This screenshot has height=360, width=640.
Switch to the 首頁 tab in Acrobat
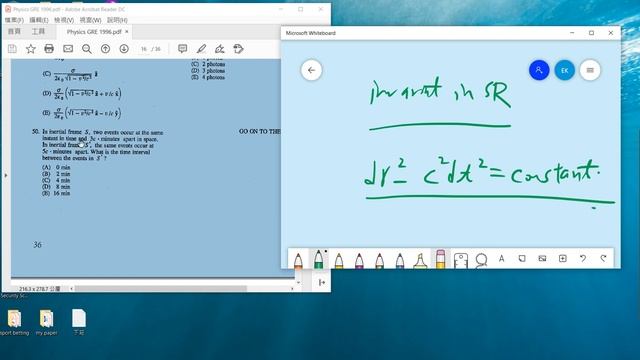point(14,31)
